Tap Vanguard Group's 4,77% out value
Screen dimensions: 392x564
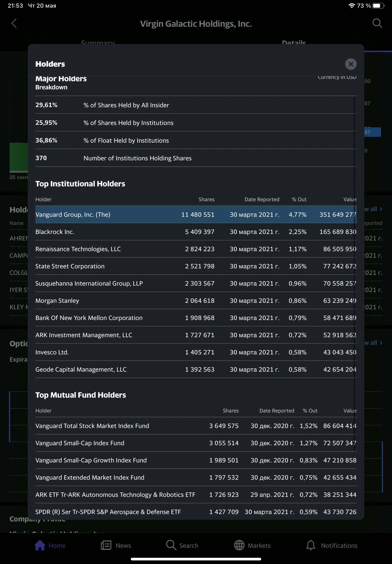coord(297,215)
